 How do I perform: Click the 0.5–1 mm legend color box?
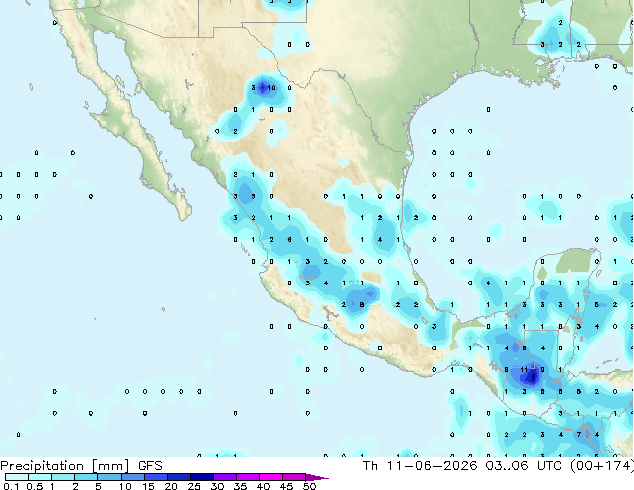(x=40, y=477)
